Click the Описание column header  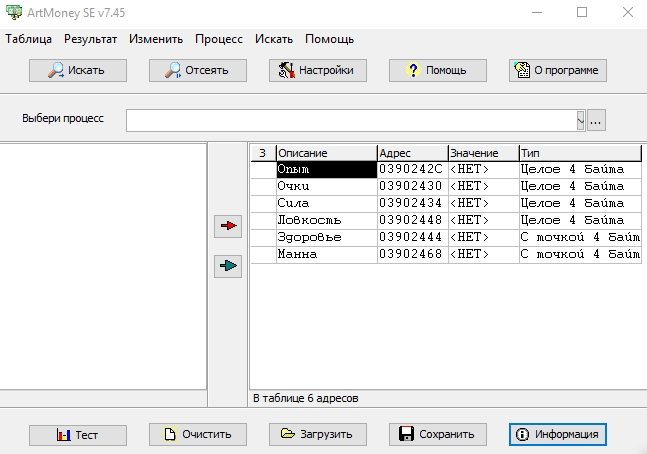click(x=326, y=153)
